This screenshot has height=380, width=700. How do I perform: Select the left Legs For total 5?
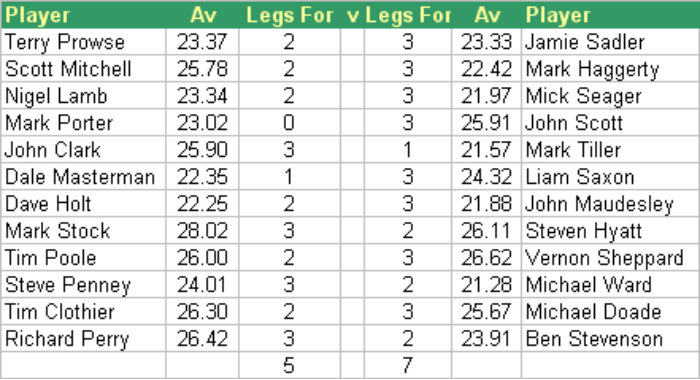pos(289,366)
